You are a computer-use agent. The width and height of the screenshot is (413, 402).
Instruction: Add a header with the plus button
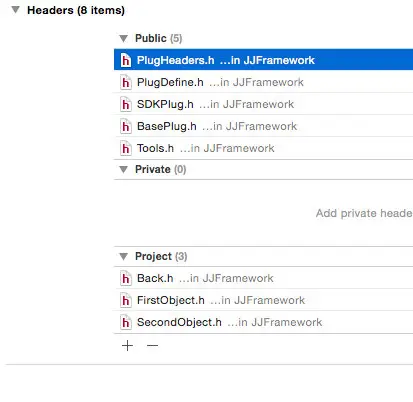click(x=127, y=345)
